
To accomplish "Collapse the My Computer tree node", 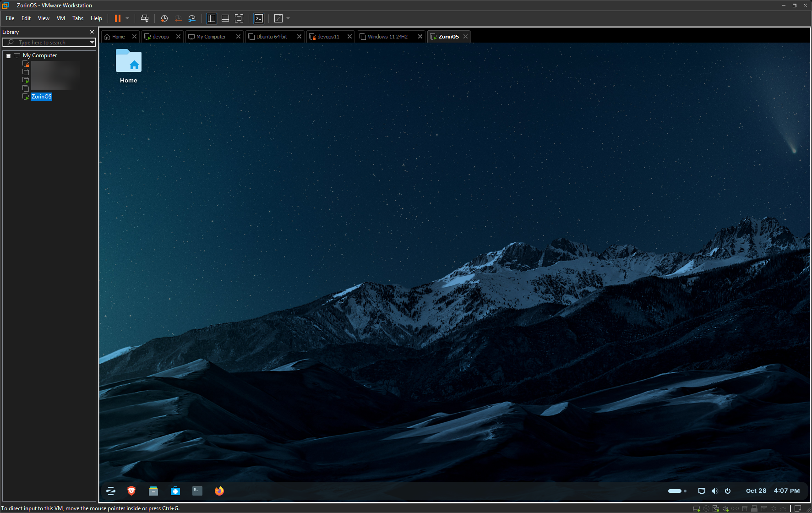I will pos(8,56).
